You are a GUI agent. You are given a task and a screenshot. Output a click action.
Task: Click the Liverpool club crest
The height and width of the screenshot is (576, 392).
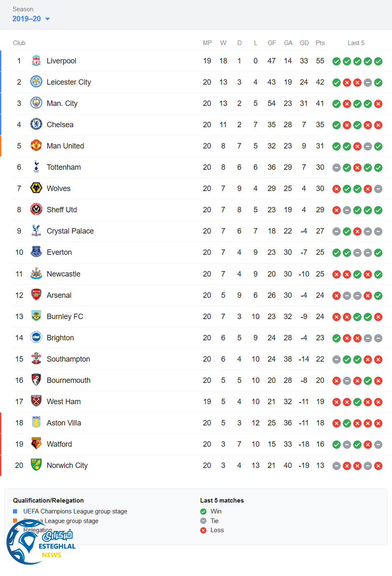(x=36, y=61)
